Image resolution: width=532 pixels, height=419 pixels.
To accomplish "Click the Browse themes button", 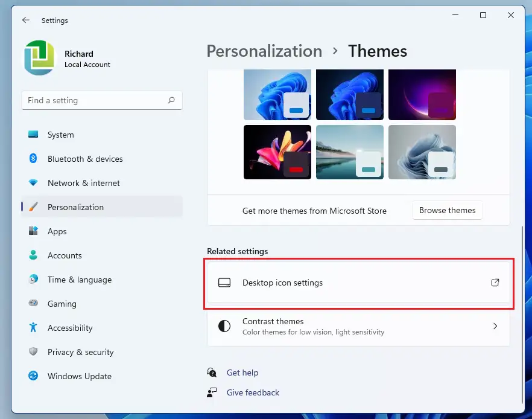I will pos(447,211).
